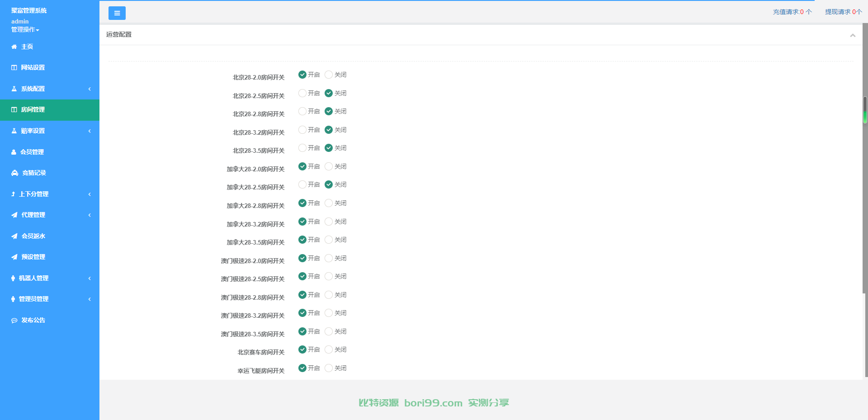The image size is (868, 420).
Task: Click the admin username in sidebar
Action: 20,21
